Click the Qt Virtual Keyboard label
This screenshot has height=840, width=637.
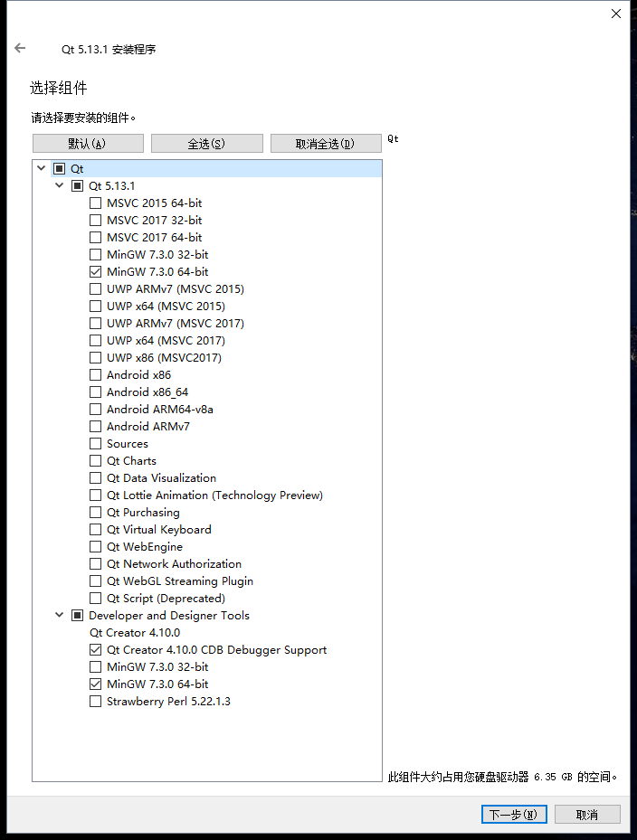point(158,529)
